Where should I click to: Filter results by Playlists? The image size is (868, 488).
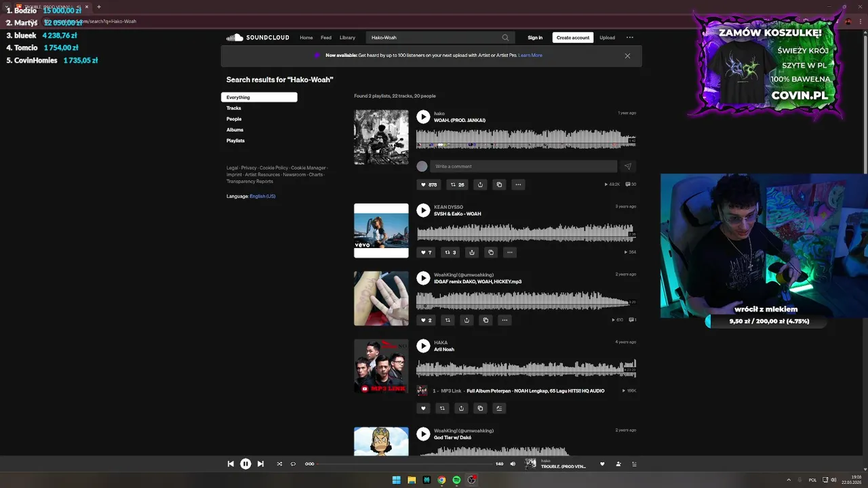(235, 140)
